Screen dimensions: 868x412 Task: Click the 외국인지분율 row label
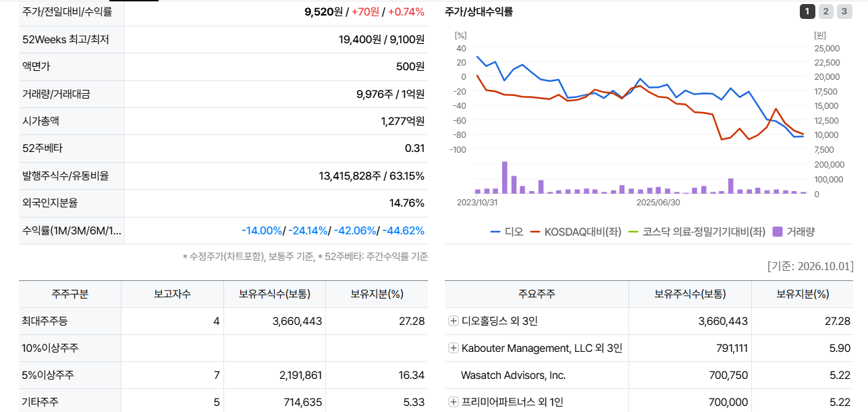tap(50, 203)
